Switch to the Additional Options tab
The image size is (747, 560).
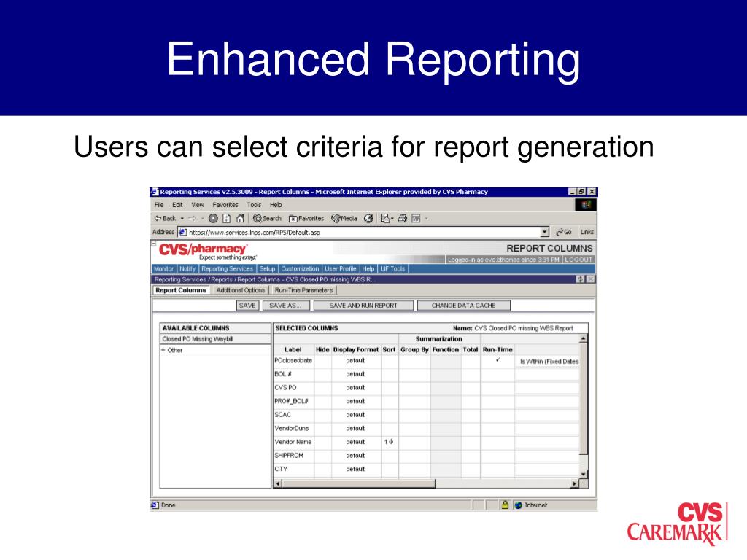coord(240,290)
